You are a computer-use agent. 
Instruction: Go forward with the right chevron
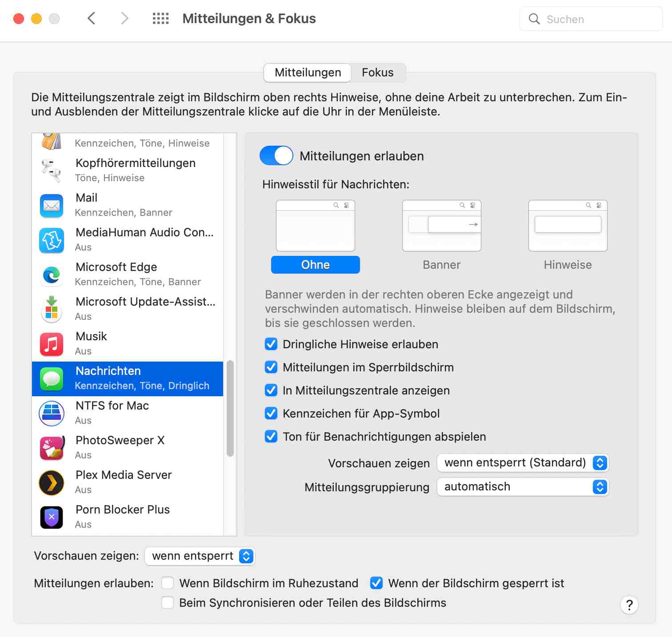click(x=125, y=19)
